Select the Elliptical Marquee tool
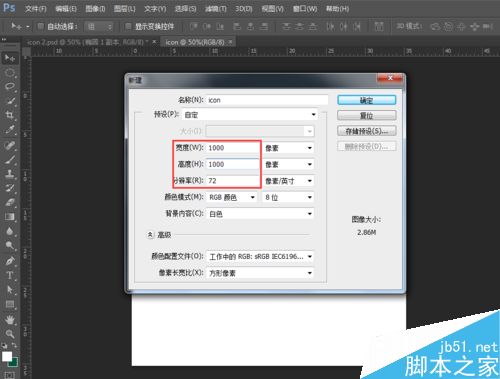 (10, 73)
